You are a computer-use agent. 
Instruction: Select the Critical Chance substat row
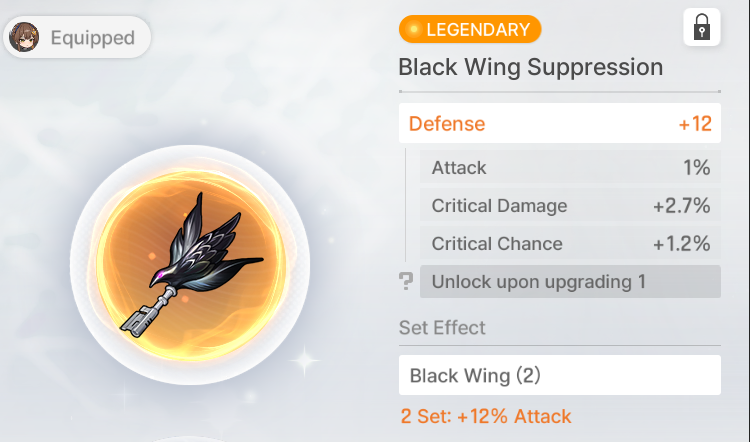570,243
